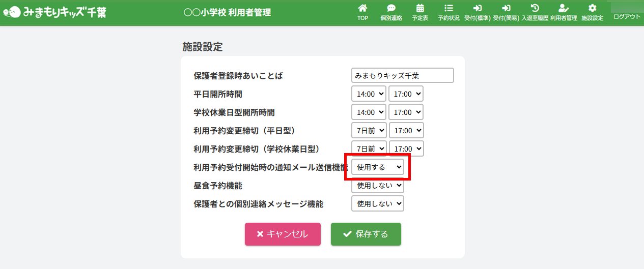Click ログアウト to log out

[627, 17]
